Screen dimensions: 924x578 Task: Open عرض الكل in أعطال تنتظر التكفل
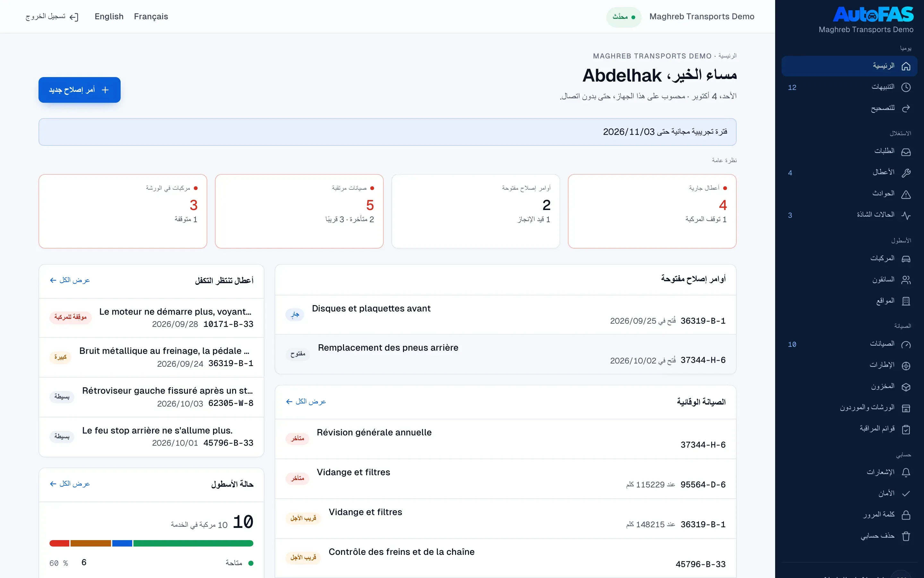pos(70,280)
